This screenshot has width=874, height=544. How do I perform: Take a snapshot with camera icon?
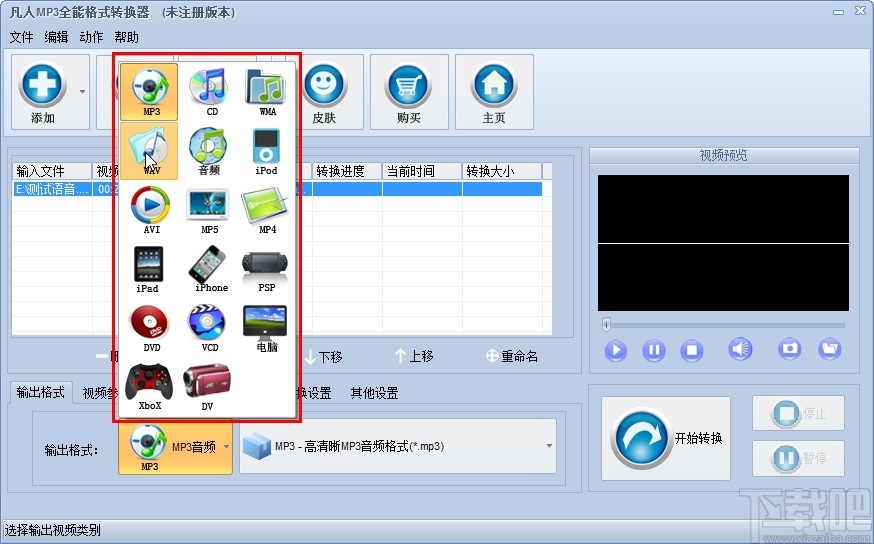[x=790, y=349]
